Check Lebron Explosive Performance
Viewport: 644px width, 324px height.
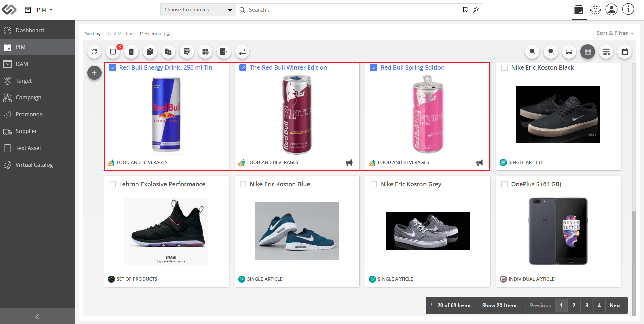(113, 184)
